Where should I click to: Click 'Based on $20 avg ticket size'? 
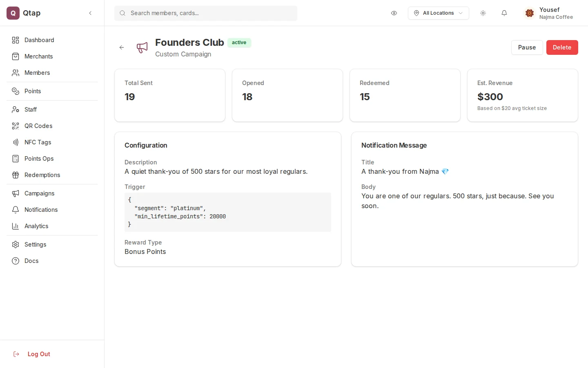tap(512, 108)
